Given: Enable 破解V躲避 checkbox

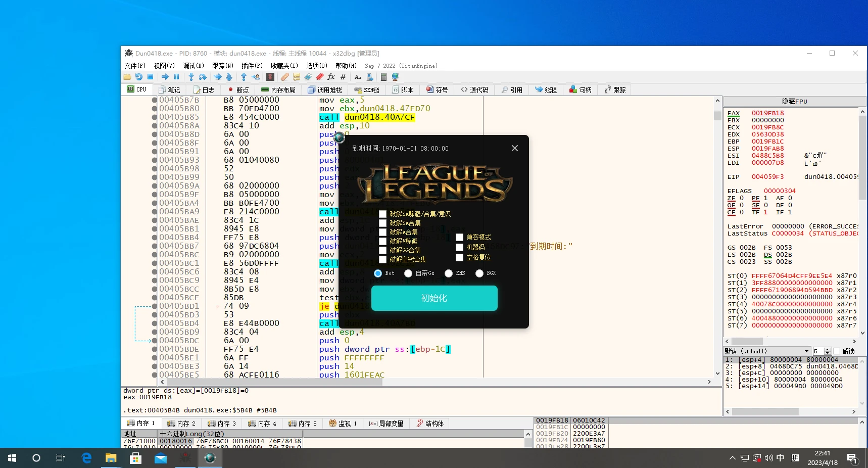Looking at the screenshot, I should click(382, 241).
